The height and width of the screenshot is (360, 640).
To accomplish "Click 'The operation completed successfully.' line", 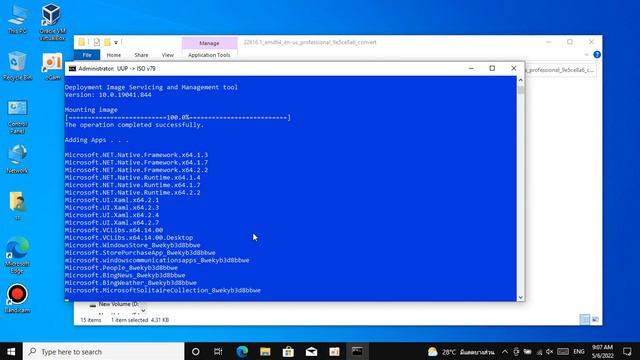I will point(134,125).
